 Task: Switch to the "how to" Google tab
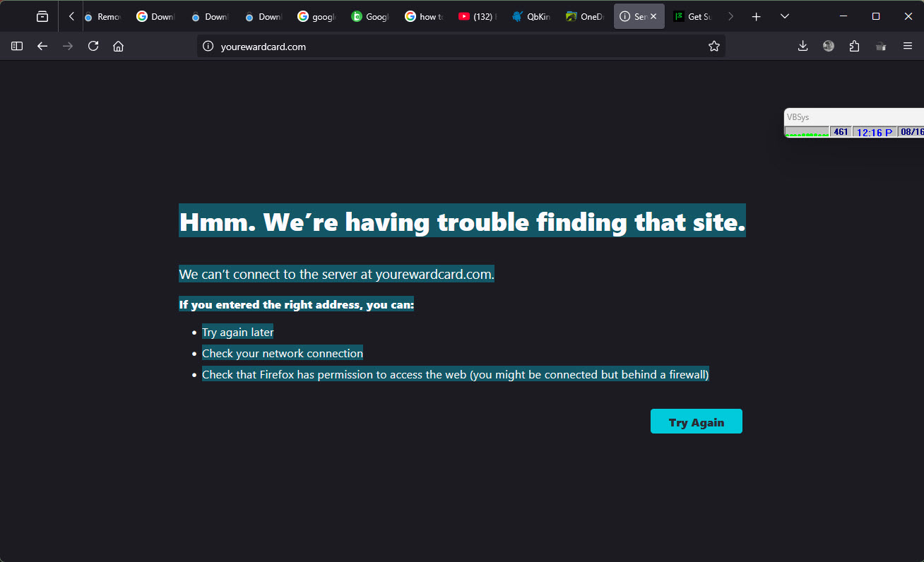(x=425, y=16)
